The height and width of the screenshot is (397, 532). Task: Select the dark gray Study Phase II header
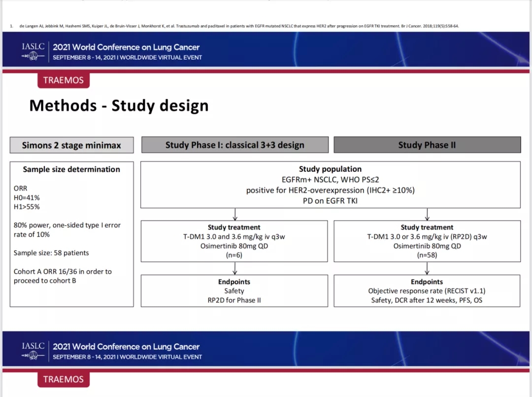(427, 145)
